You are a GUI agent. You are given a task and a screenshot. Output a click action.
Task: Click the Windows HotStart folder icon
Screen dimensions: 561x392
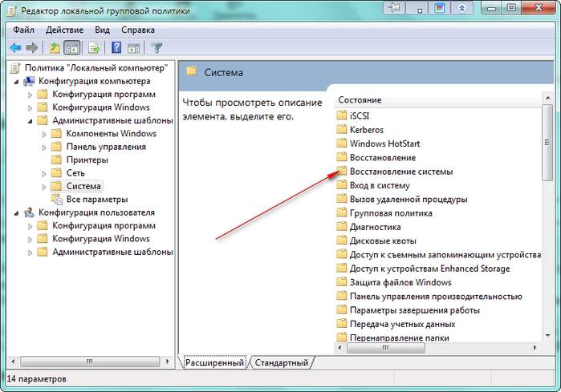point(342,143)
